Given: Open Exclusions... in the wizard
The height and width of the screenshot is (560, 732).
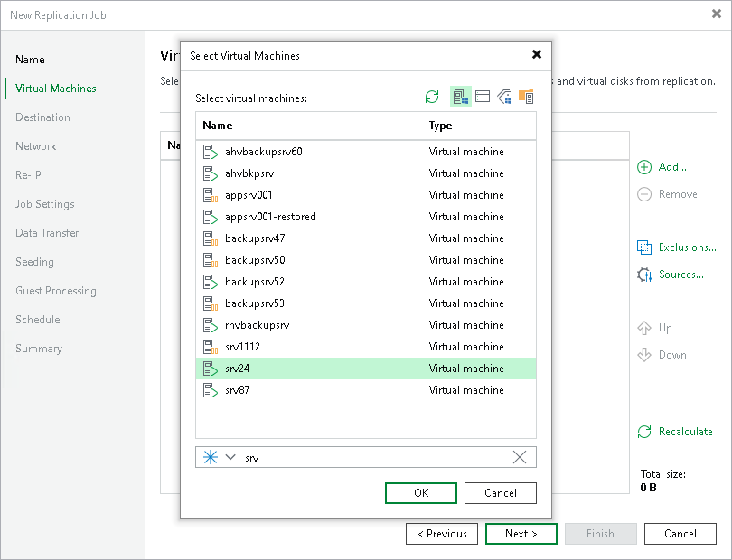Looking at the screenshot, I should 677,247.
